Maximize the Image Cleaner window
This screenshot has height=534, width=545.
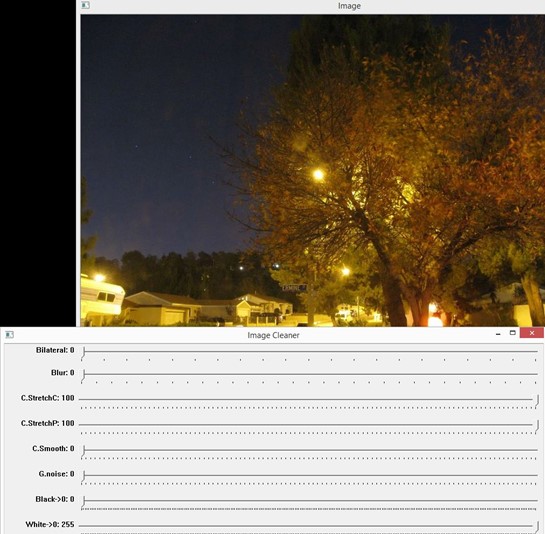512,333
